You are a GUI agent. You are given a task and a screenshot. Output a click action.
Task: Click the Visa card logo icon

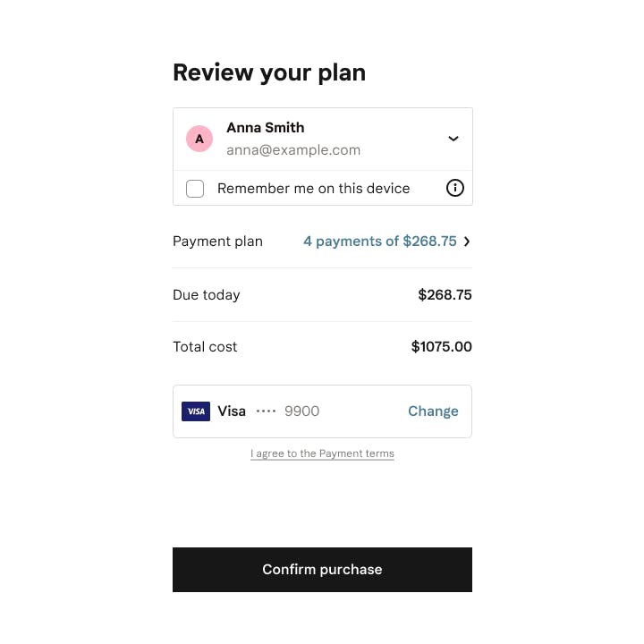coord(196,411)
